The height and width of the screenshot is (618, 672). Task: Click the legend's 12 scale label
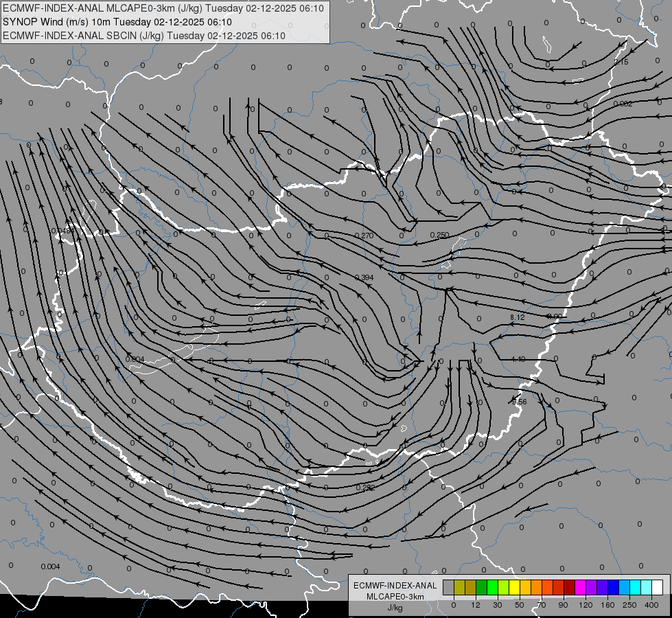[476, 605]
